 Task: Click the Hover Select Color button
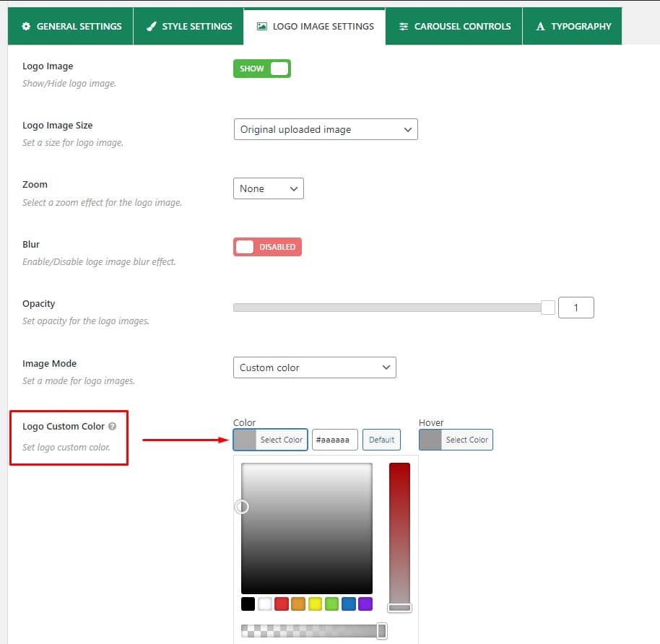(x=456, y=440)
